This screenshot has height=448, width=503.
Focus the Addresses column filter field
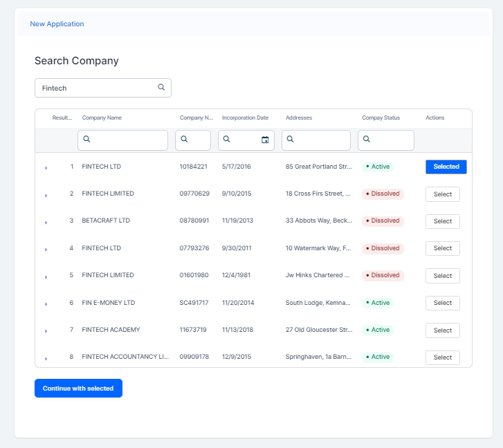pos(322,140)
